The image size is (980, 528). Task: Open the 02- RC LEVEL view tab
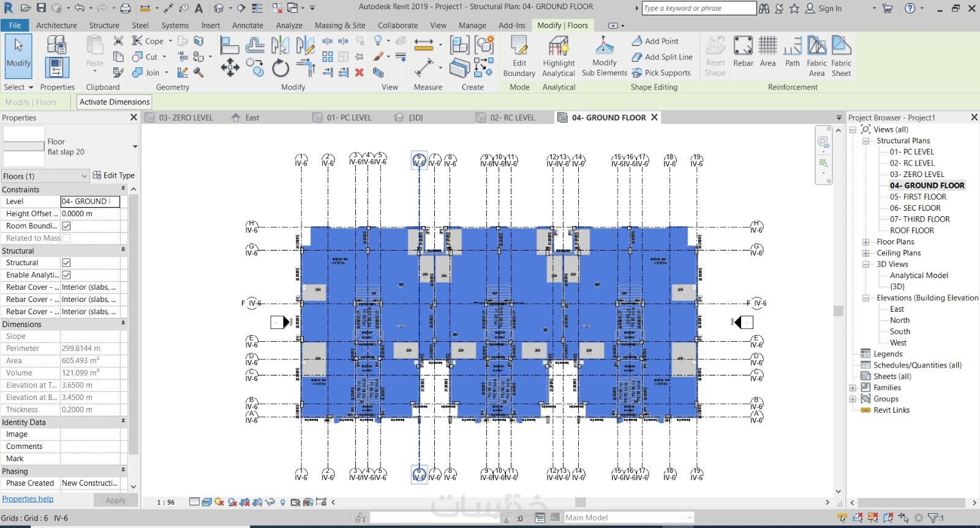coord(512,118)
